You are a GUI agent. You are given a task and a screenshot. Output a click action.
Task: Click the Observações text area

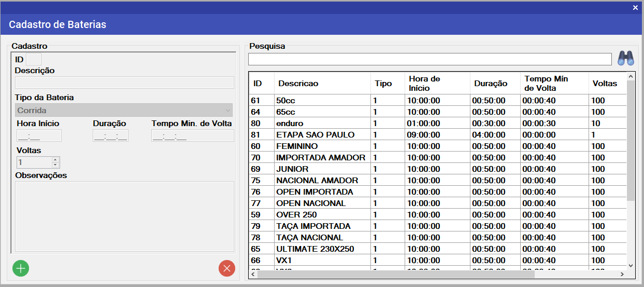[x=124, y=215]
